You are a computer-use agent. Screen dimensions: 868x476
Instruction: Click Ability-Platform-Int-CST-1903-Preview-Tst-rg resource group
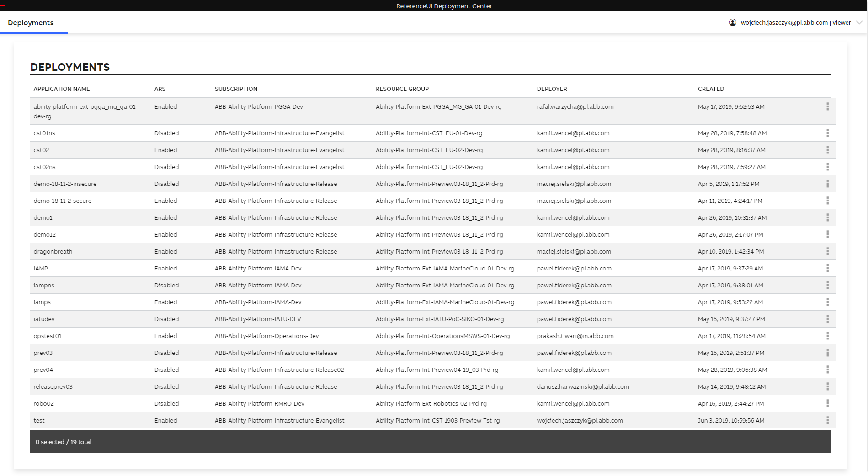[x=438, y=420]
